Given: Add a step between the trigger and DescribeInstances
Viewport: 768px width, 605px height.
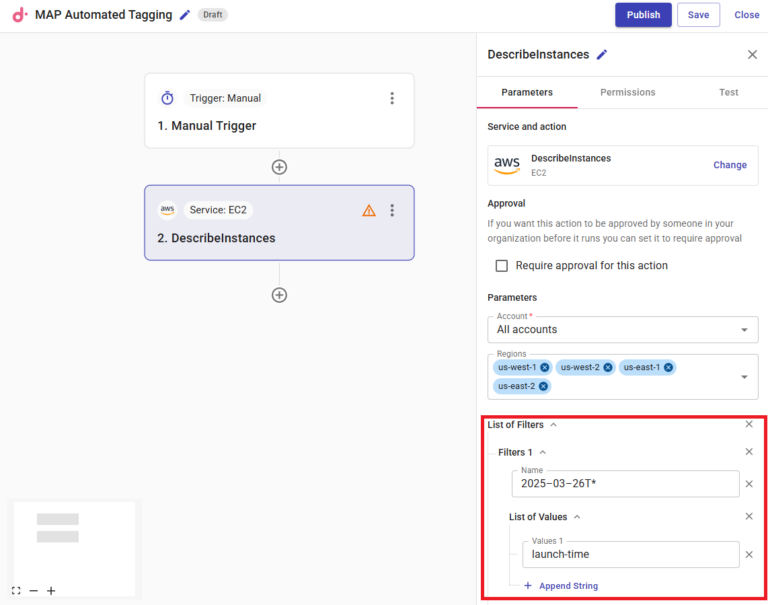Looking at the screenshot, I should click(279, 167).
